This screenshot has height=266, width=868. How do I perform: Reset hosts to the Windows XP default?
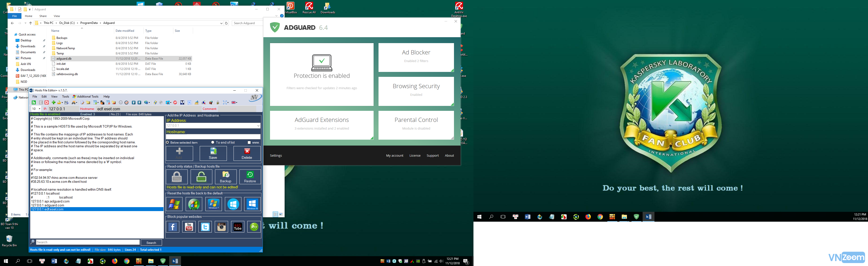(174, 204)
